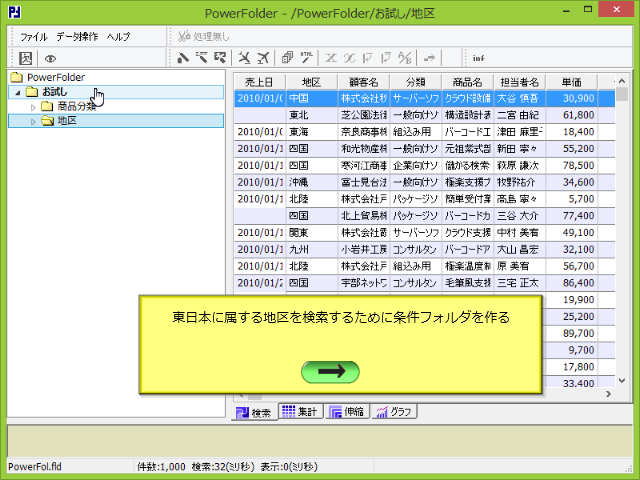Click the greyed sort icon left of the A/B icon
This screenshot has width=640, height=480.
coord(386,58)
